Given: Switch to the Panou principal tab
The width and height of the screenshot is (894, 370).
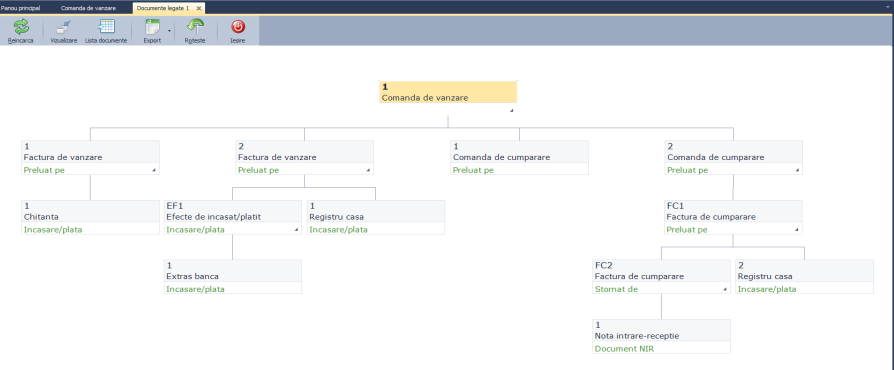Looking at the screenshot, I should (x=21, y=8).
